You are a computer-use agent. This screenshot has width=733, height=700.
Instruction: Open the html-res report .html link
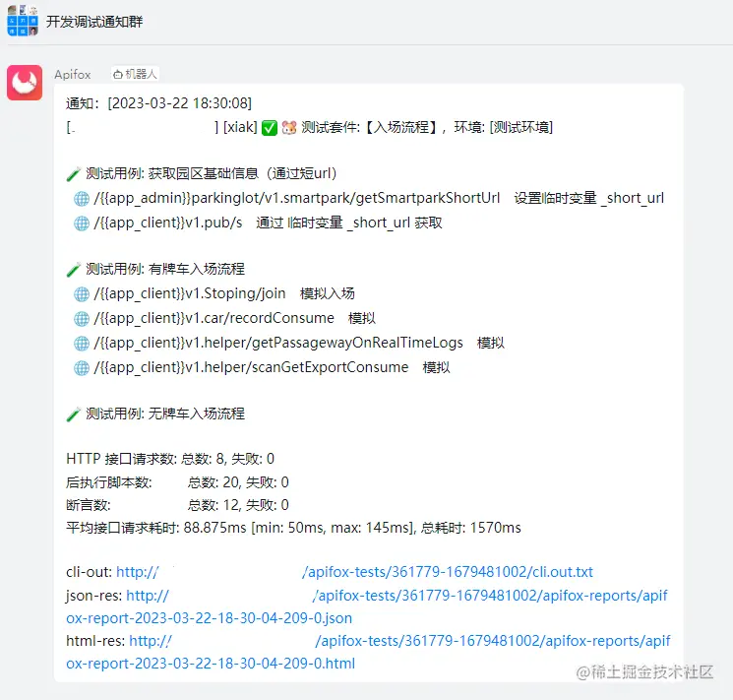[368, 653]
